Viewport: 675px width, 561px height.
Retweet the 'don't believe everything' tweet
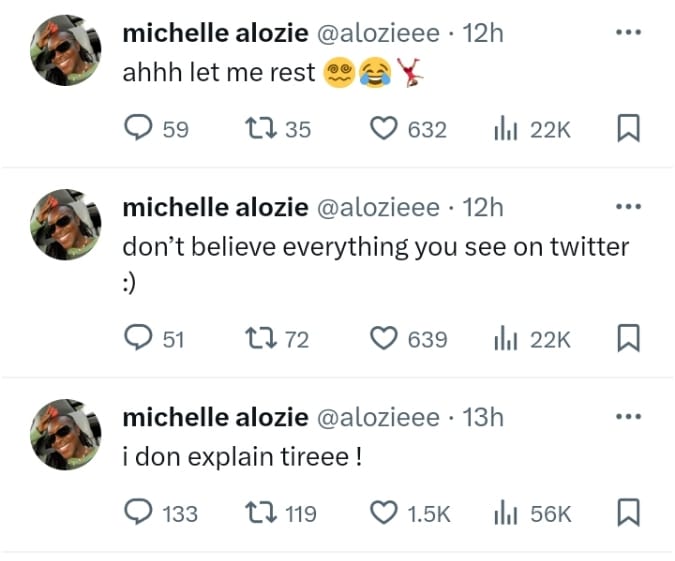260,338
